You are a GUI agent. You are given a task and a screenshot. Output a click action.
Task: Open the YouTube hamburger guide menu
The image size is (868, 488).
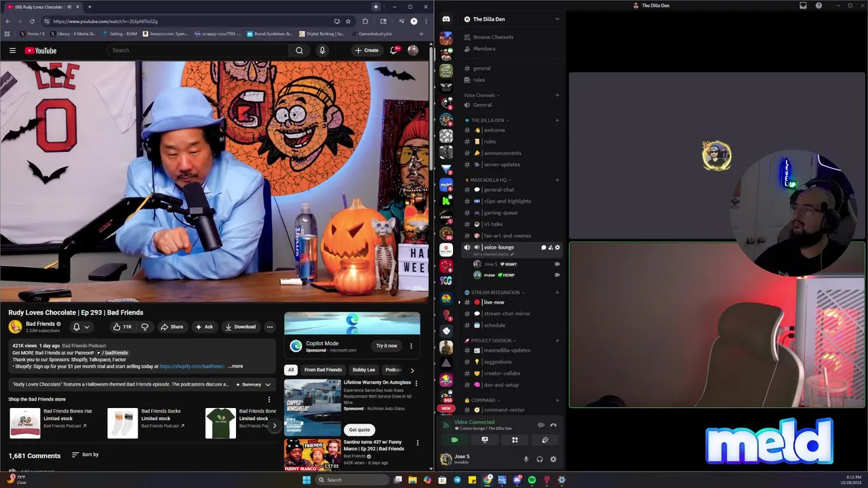[12, 50]
